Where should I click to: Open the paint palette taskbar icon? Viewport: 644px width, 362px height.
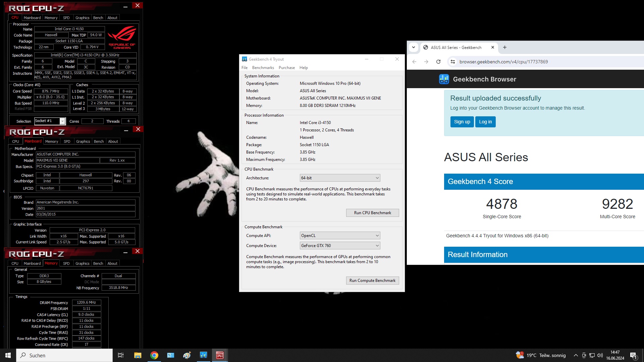(187, 355)
